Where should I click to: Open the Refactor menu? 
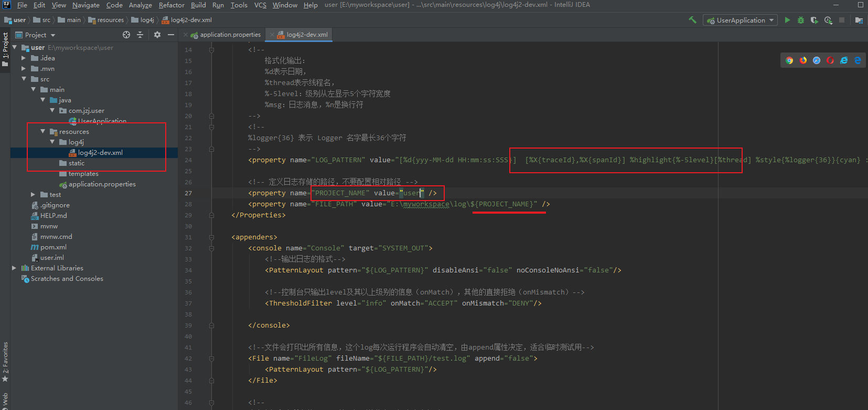(172, 5)
